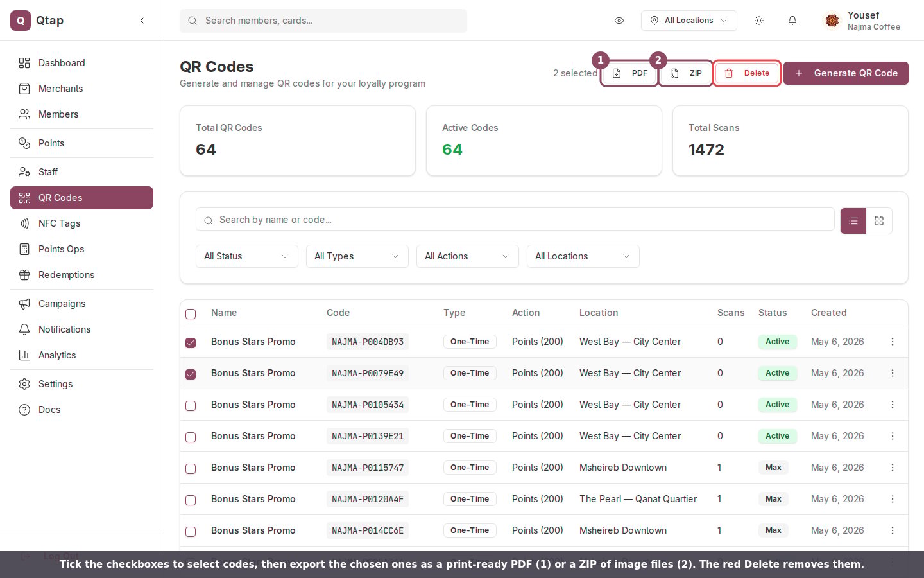Switch theme with the sun icon

tap(759, 21)
